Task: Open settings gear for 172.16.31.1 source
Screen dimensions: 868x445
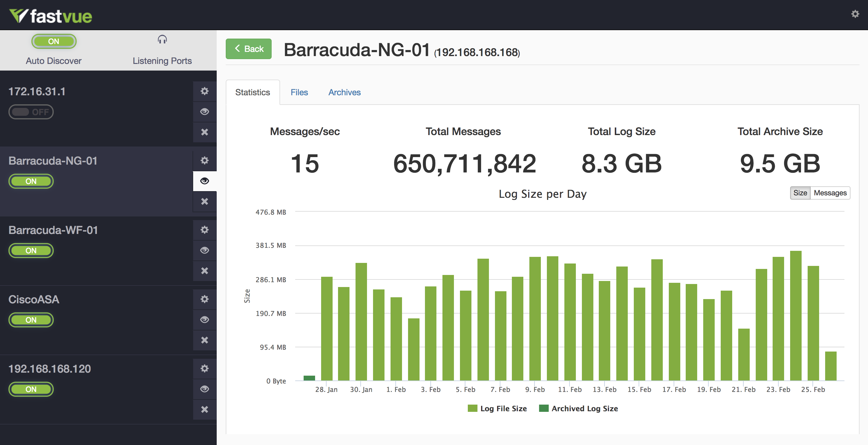Action: [205, 91]
